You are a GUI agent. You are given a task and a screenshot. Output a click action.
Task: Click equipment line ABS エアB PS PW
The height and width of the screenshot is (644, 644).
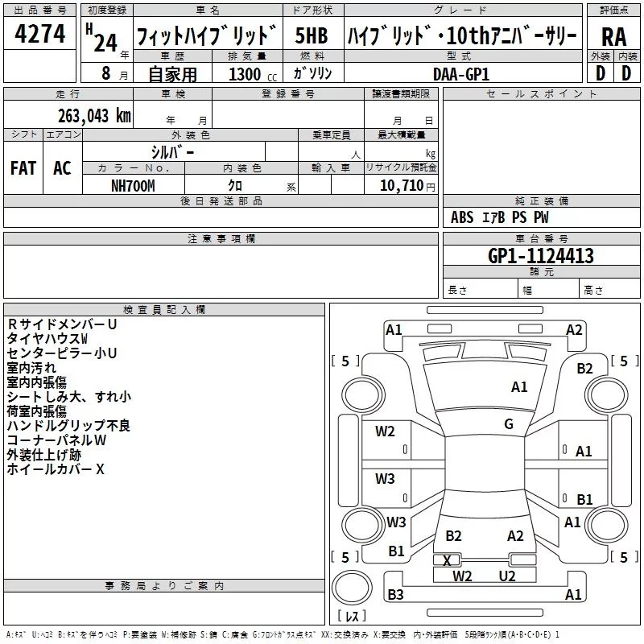pos(499,217)
